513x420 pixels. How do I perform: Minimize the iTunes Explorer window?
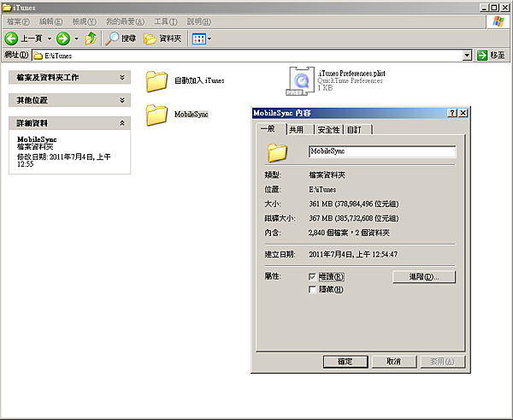point(485,7)
